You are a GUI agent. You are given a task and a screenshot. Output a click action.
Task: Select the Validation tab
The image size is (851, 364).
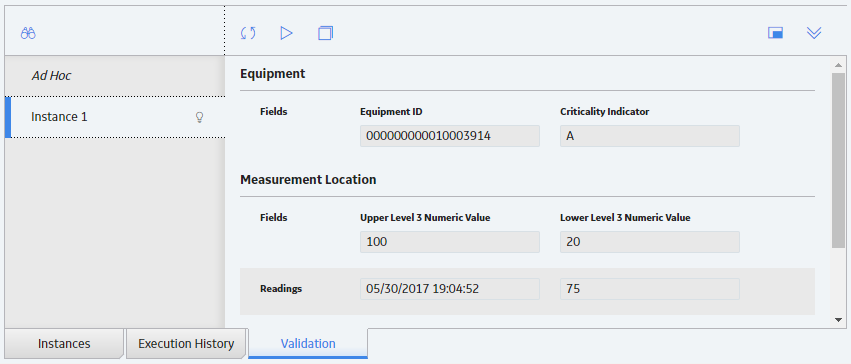tap(308, 343)
